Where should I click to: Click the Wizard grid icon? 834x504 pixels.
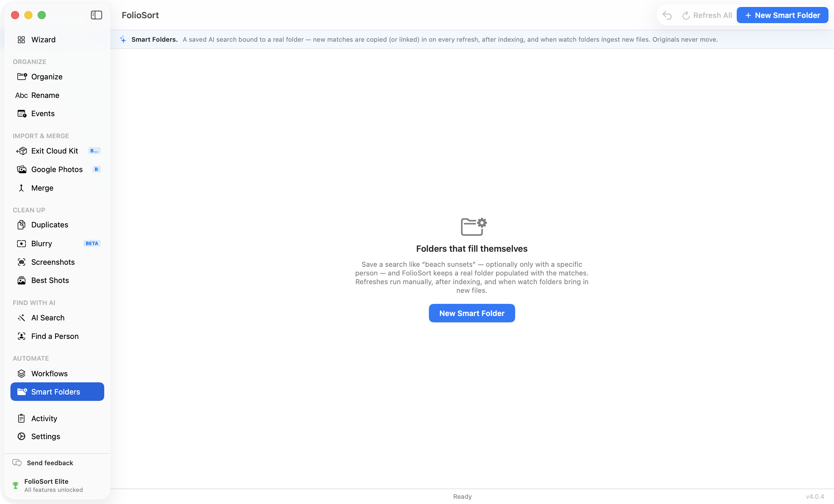click(21, 40)
